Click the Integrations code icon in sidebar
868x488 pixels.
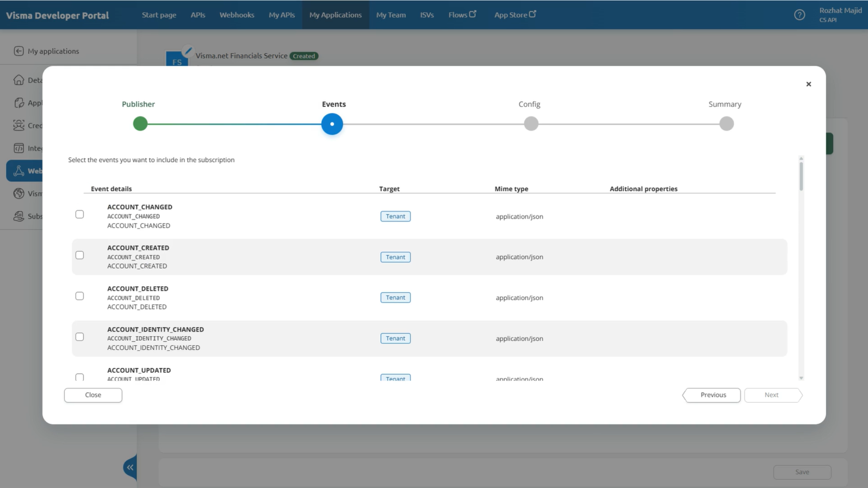(18, 148)
